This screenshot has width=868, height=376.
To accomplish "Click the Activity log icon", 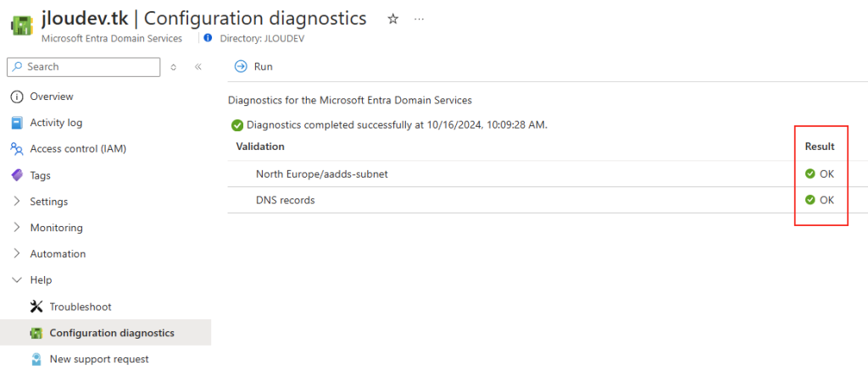I will click(17, 123).
